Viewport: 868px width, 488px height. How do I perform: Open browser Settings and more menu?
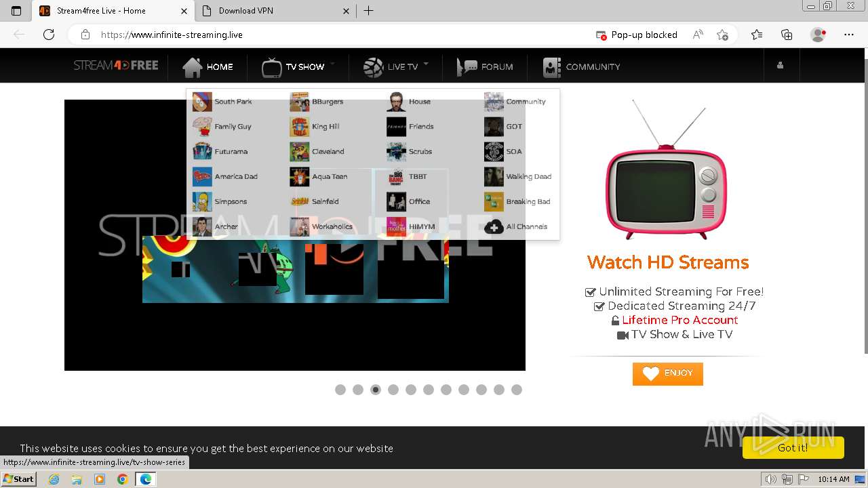coord(849,35)
